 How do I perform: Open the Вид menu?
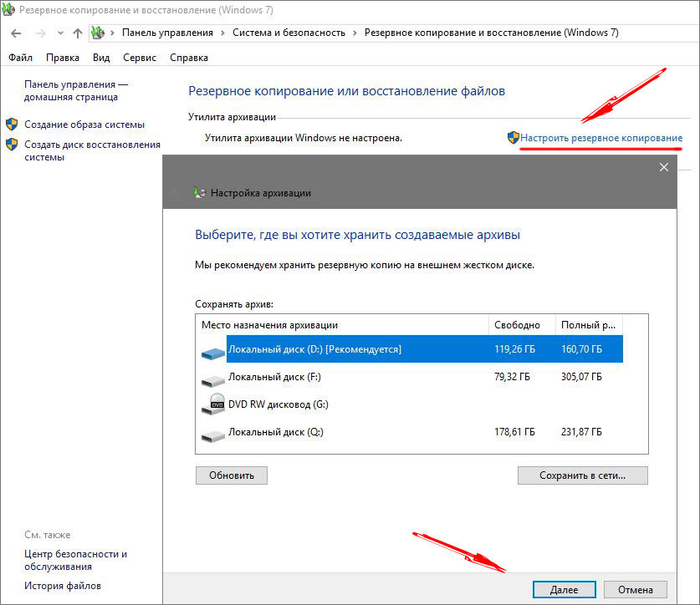pos(101,58)
